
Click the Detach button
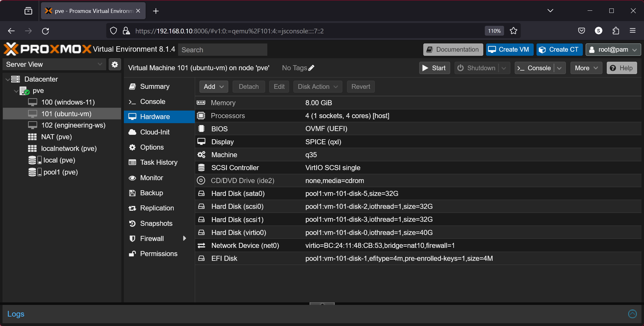tap(249, 87)
